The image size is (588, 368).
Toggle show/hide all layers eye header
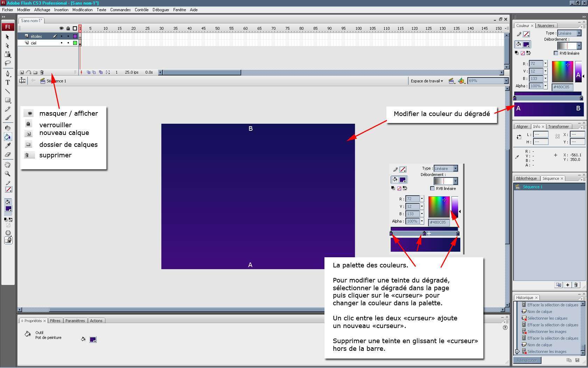[61, 28]
